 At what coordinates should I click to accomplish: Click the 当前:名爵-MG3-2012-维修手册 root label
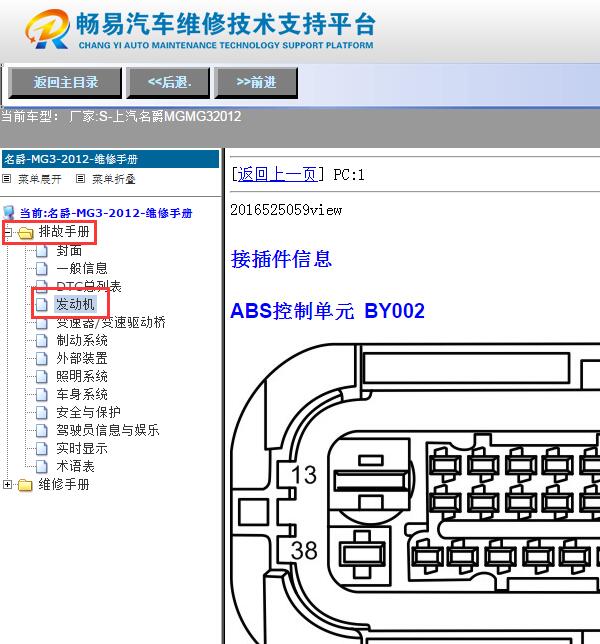coord(106,213)
